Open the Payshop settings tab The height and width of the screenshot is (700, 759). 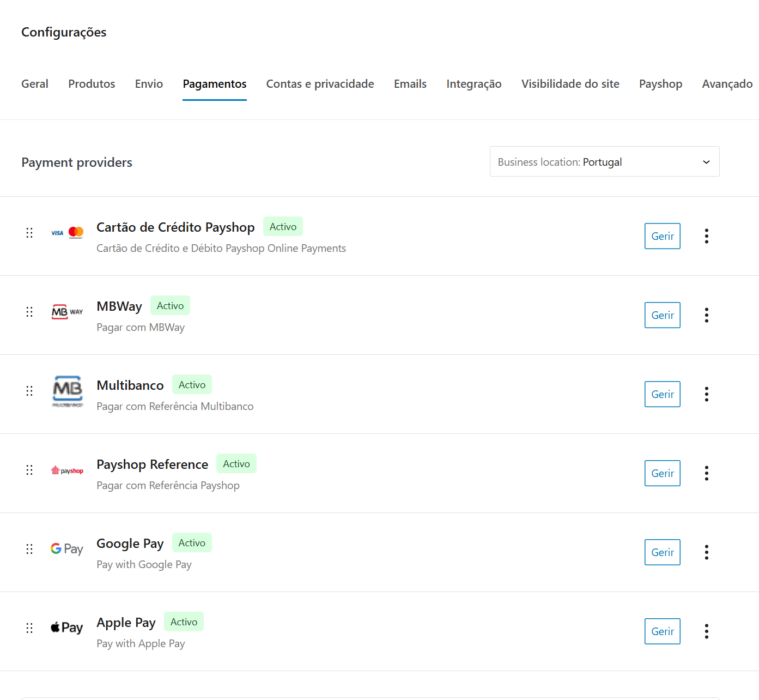660,84
